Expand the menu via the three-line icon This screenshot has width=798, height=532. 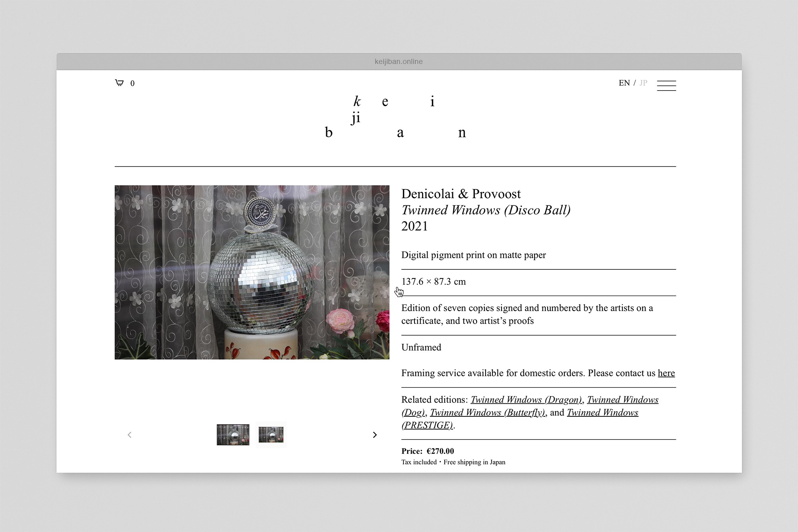[667, 85]
